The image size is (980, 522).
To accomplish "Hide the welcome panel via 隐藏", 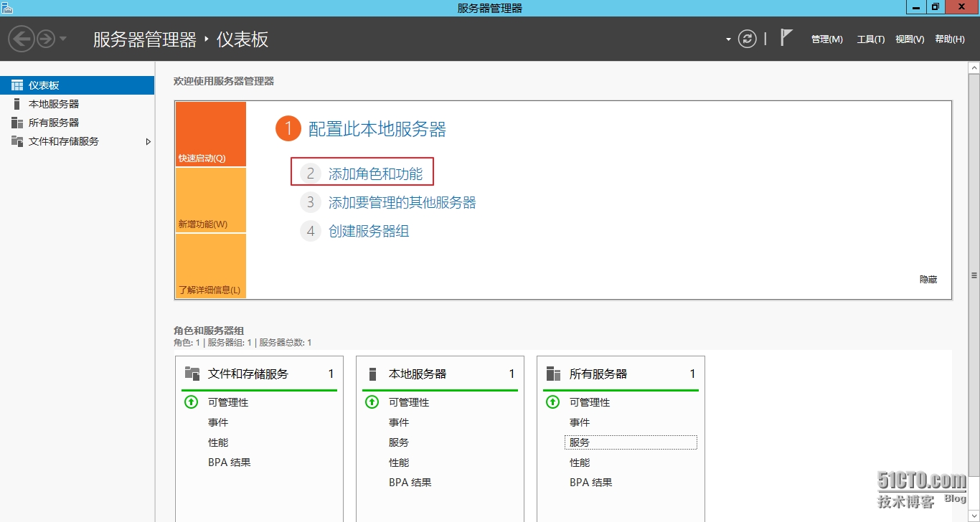I will tap(928, 279).
